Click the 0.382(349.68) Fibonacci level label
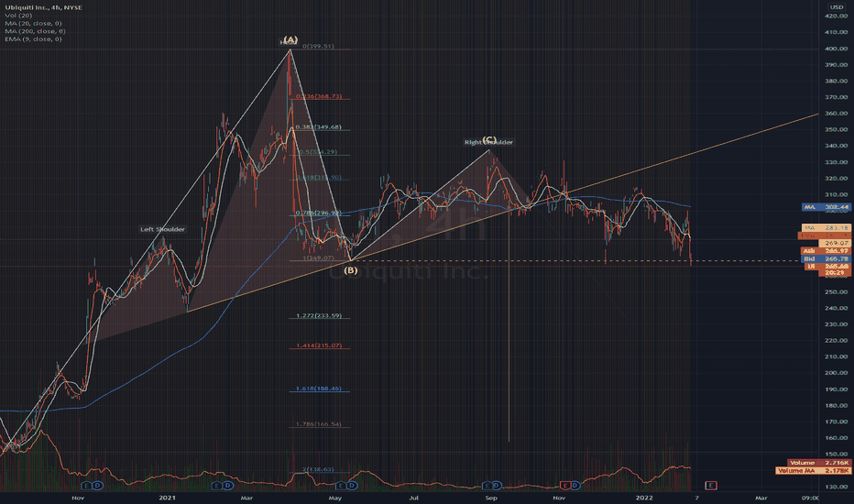Viewport: 854px width, 504px height. (x=319, y=127)
